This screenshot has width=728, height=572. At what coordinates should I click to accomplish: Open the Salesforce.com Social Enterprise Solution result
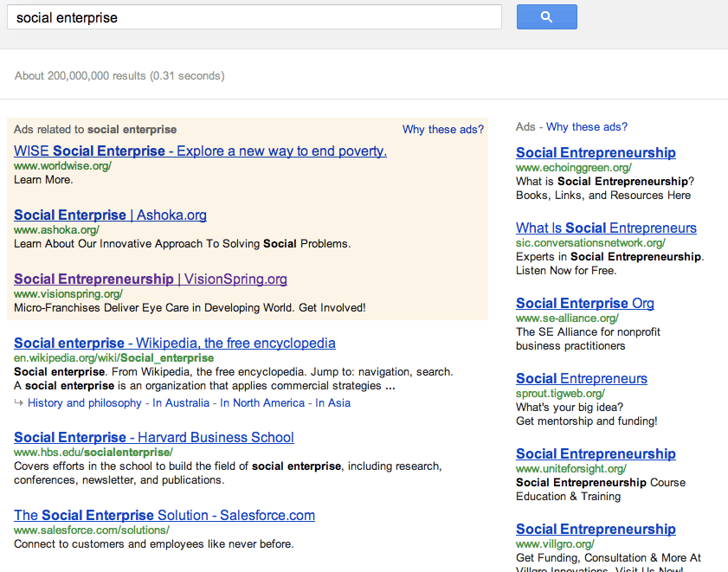pos(164,516)
